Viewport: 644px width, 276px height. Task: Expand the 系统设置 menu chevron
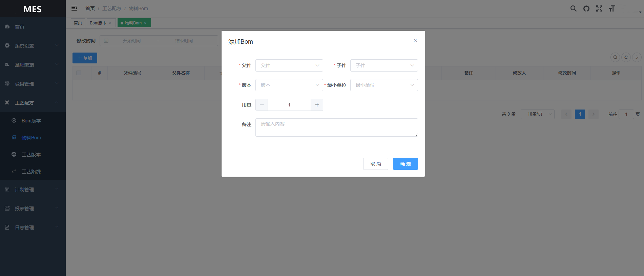(57, 45)
